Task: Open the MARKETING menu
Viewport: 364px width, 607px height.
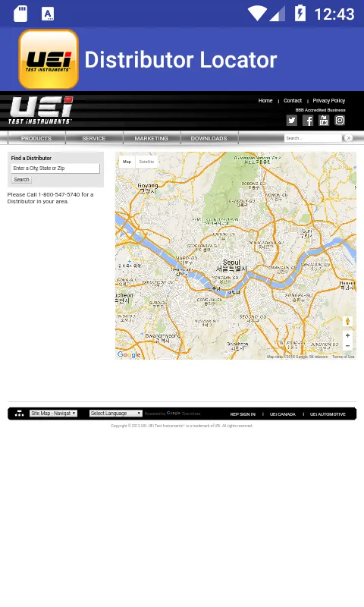Action: 151,138
